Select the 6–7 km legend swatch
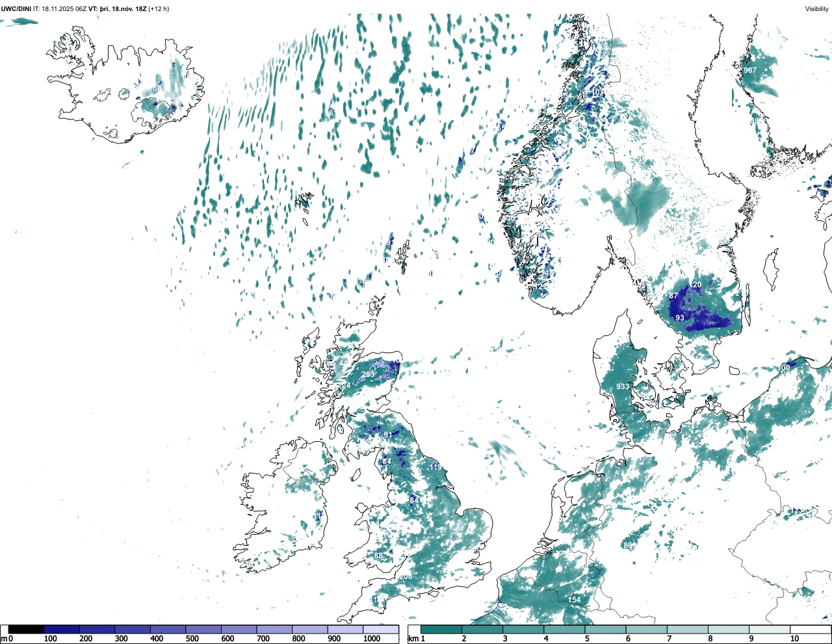832x644 pixels. click(x=646, y=629)
